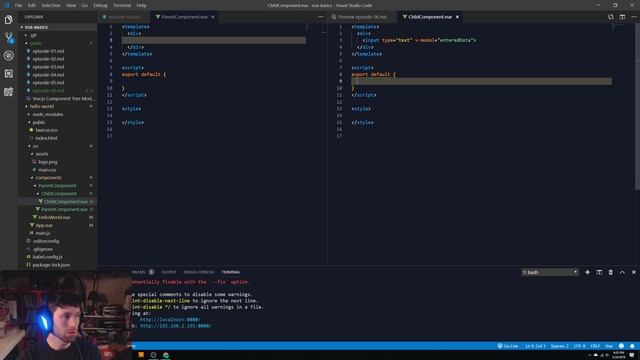Viewport: 640px width, 360px height.
Task: Maximize the terminal panel with chevron up
Action: click(622, 272)
